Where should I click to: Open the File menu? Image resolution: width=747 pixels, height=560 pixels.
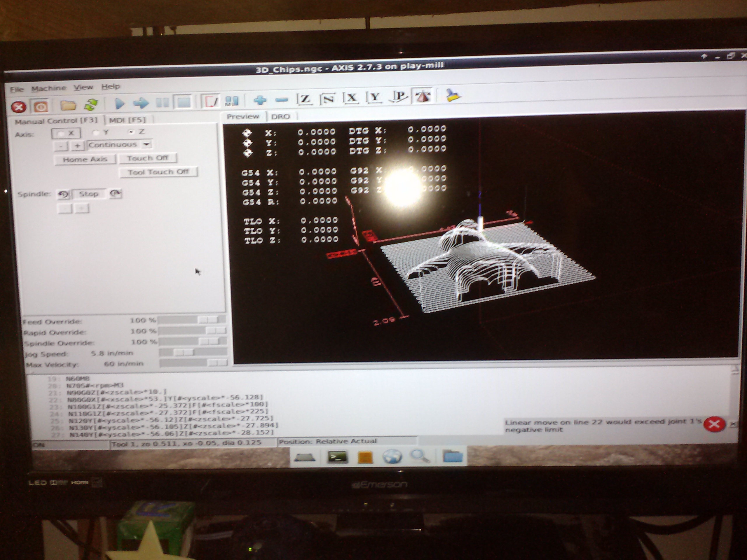17,90
